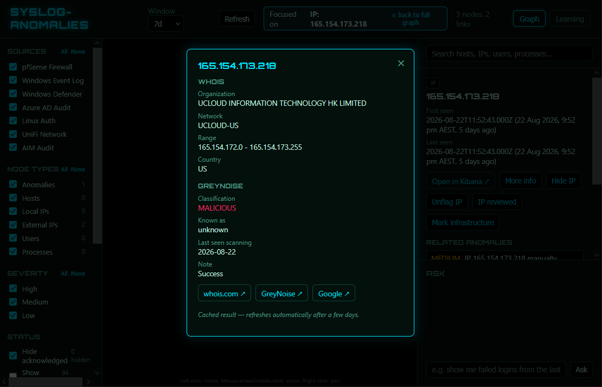Viewport: 602px width, 387px height.
Task: Click the left sidebar vertical scrollbar
Action: click(97, 146)
